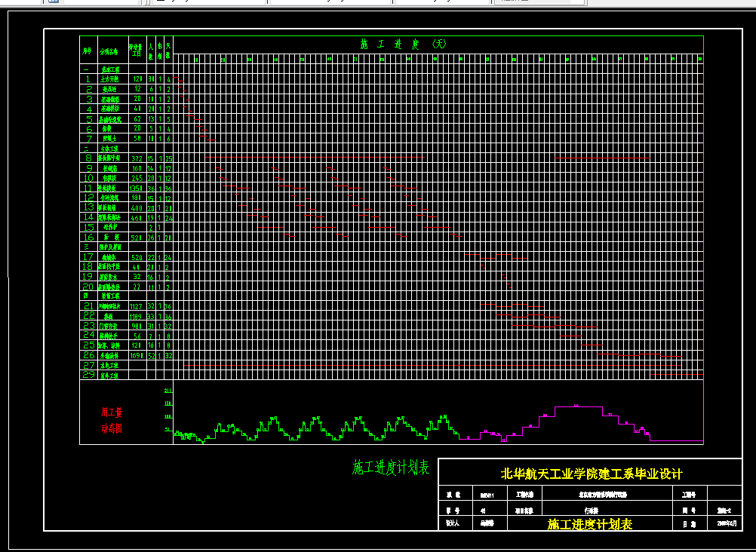Image resolution: width=756 pixels, height=552 pixels.
Task: Click the yellow 北华航天工业学院建工系毕业设计 heading
Action: coord(592,474)
